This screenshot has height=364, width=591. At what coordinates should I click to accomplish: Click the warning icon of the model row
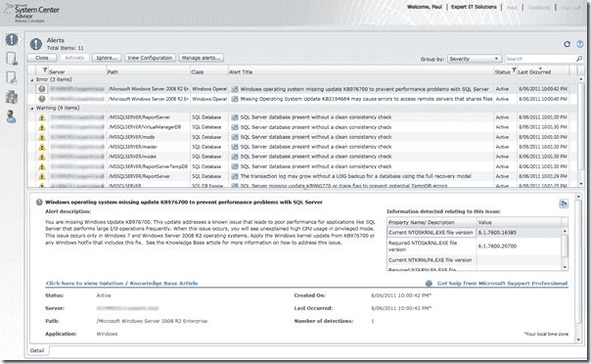(42, 157)
